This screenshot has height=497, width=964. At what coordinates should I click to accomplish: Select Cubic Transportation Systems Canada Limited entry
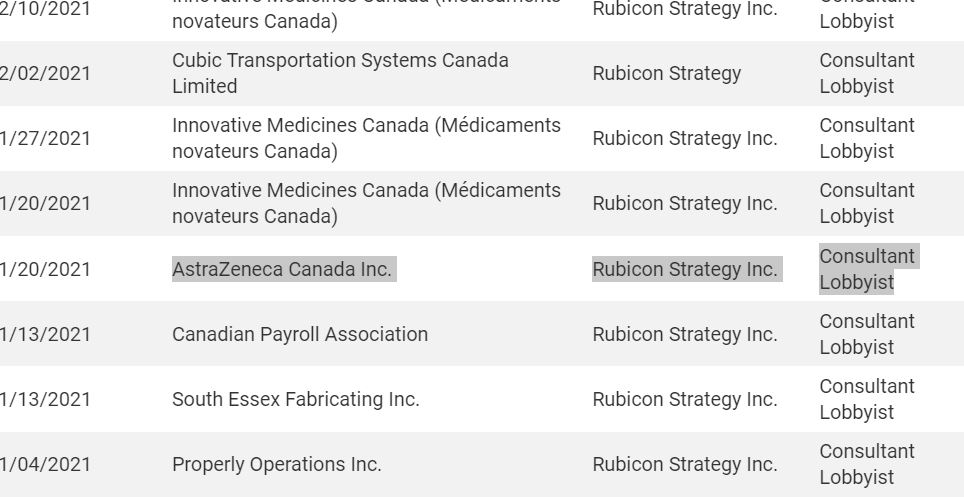point(340,73)
